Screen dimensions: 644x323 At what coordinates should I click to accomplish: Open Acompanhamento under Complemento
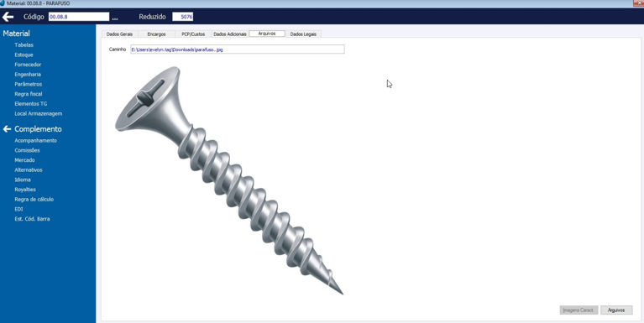coord(36,140)
